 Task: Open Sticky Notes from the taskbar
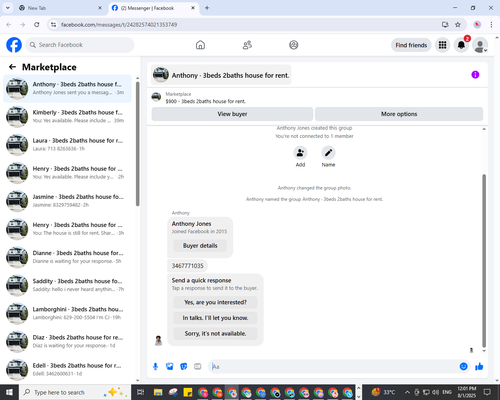(x=188, y=392)
